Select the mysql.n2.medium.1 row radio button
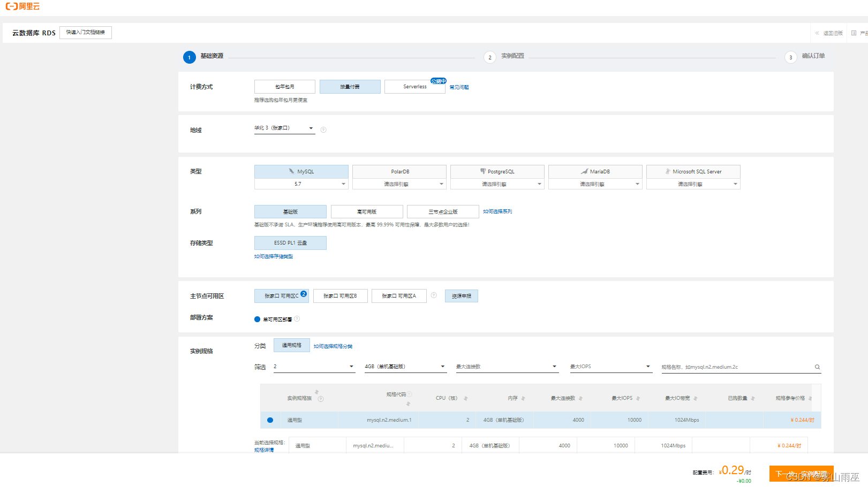Image resolution: width=868 pixels, height=487 pixels. coord(270,420)
